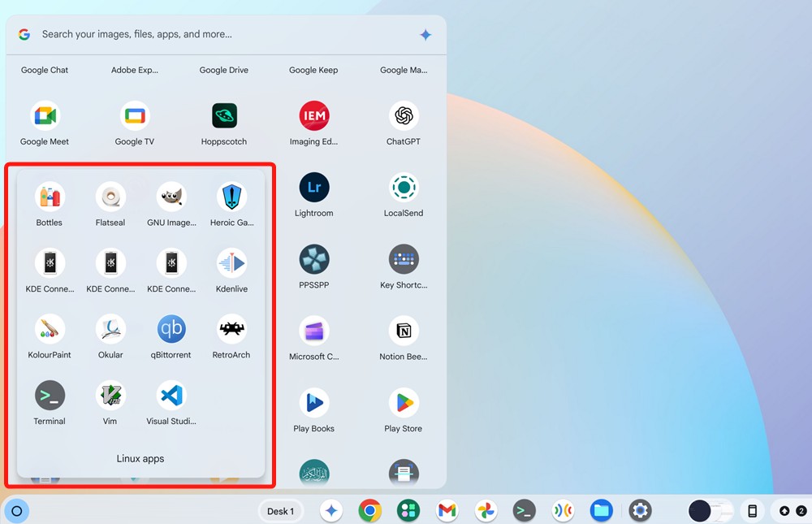Open the Phone Hub on the shelf

(753, 511)
